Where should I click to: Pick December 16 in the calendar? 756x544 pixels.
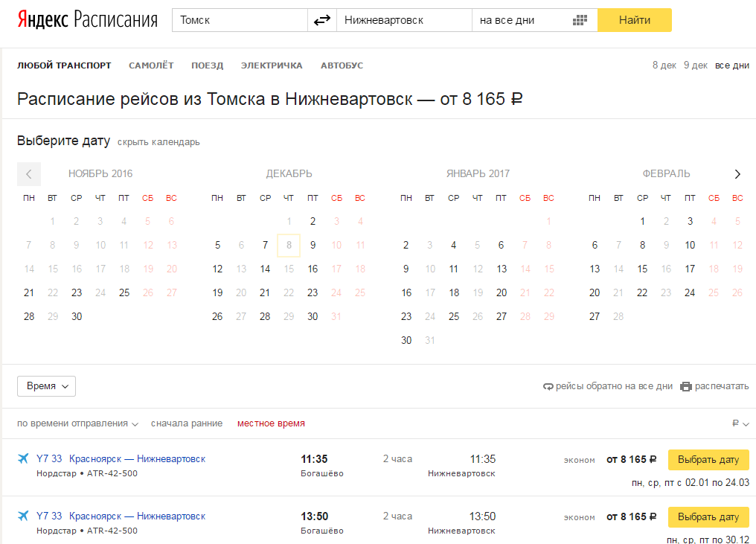pos(313,269)
